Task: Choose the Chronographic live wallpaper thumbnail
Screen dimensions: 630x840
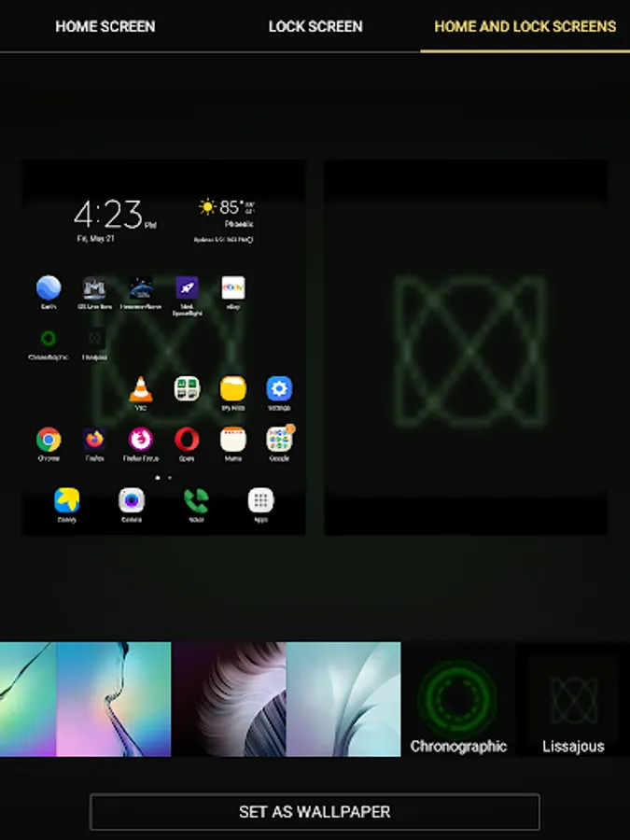Action: (458, 699)
